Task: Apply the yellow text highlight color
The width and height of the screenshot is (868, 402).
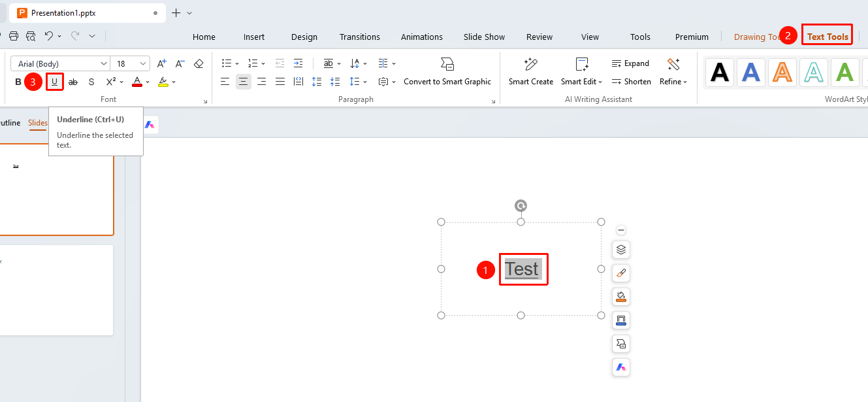Action: [x=163, y=82]
